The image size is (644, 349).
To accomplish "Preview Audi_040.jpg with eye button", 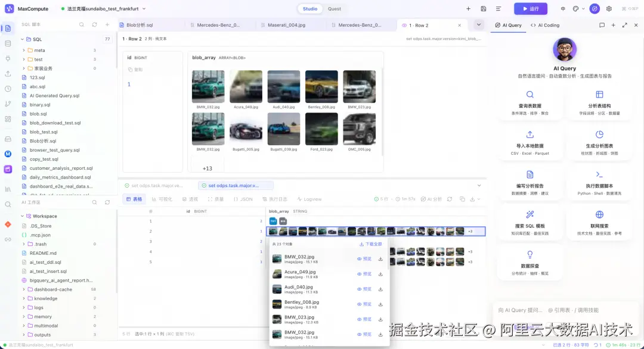I will coord(364,289).
